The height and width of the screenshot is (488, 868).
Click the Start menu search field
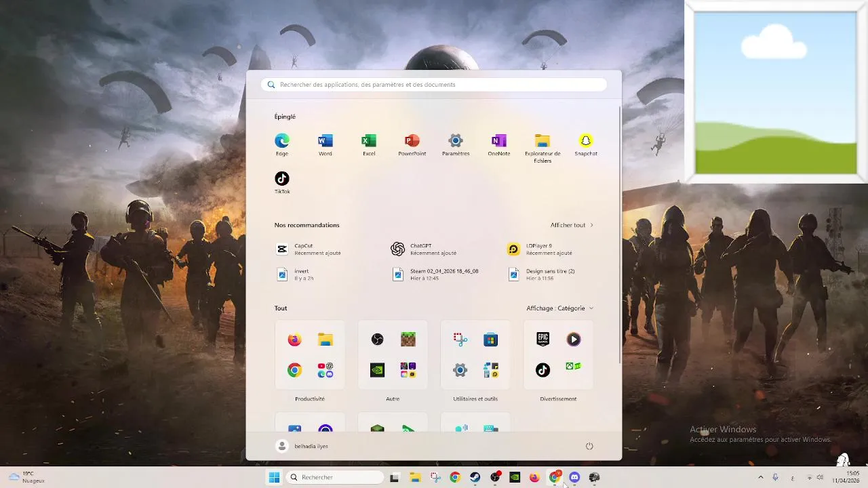coord(434,85)
